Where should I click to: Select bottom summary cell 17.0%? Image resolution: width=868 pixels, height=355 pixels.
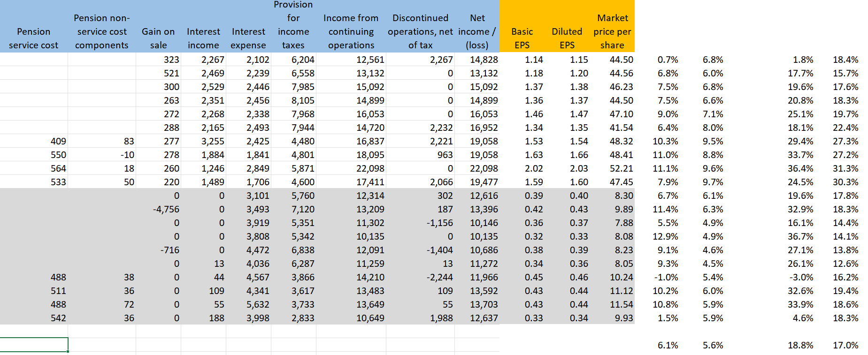point(845,345)
